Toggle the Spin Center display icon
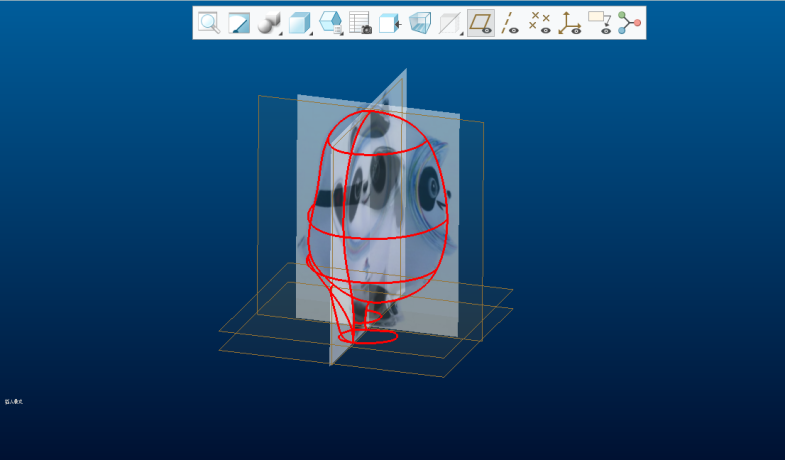This screenshot has width=785, height=460. (629, 23)
